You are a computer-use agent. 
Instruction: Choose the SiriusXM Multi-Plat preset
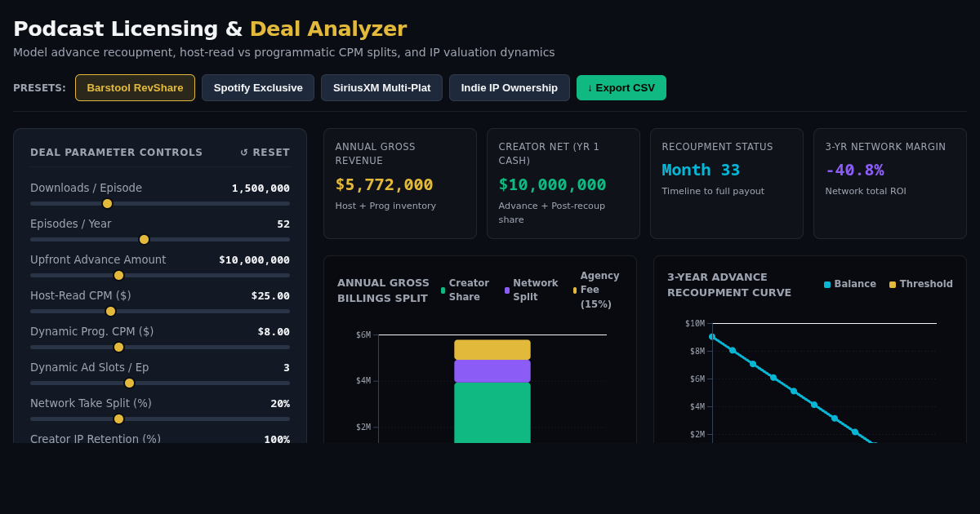coord(381,87)
